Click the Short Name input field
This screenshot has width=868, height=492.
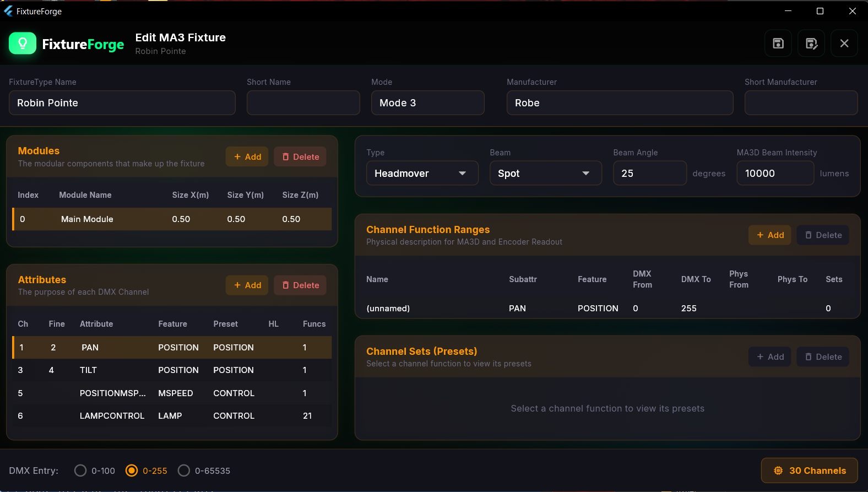pos(303,103)
